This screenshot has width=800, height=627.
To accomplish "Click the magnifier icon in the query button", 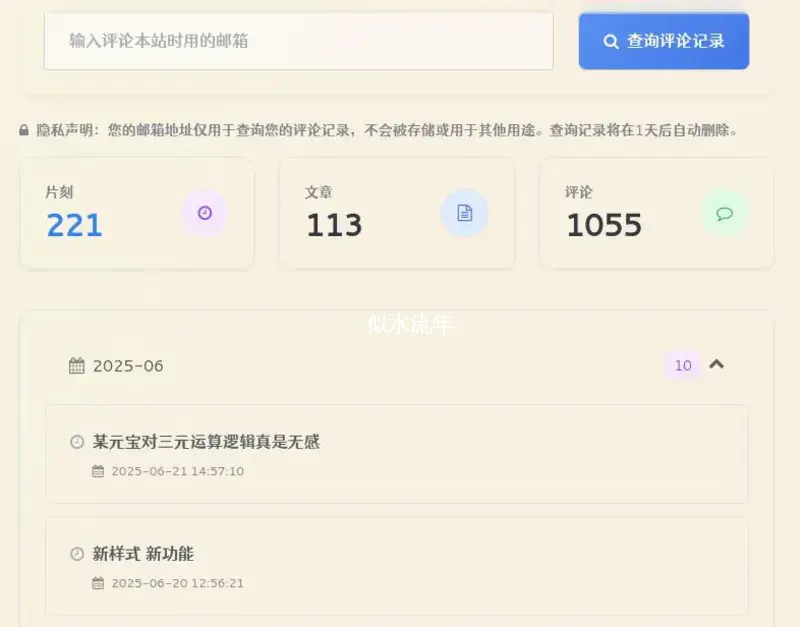I will 611,41.
